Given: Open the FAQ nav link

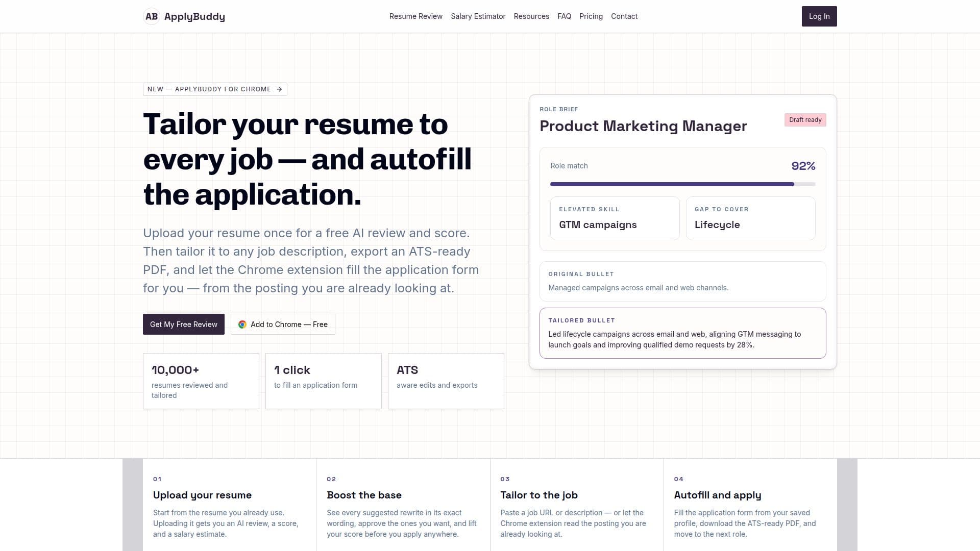Looking at the screenshot, I should click(x=564, y=16).
